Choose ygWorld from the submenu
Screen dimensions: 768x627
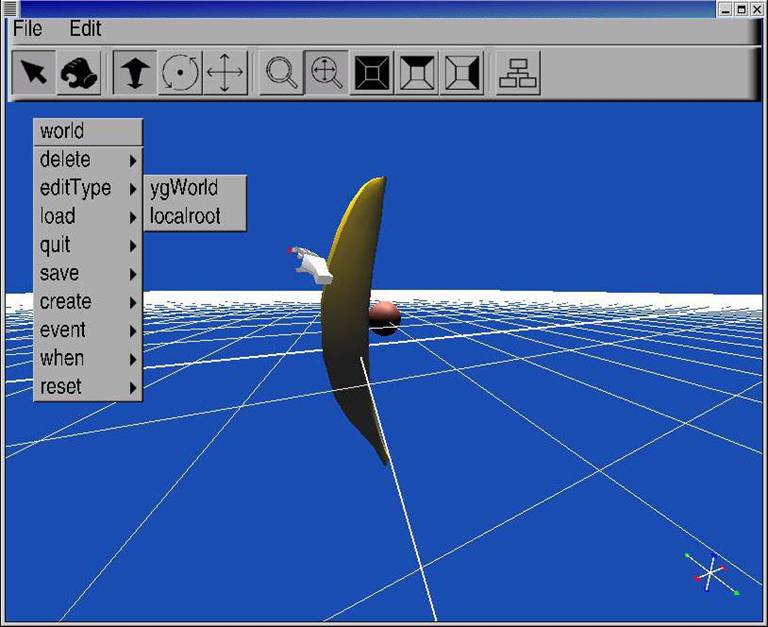pos(195,188)
